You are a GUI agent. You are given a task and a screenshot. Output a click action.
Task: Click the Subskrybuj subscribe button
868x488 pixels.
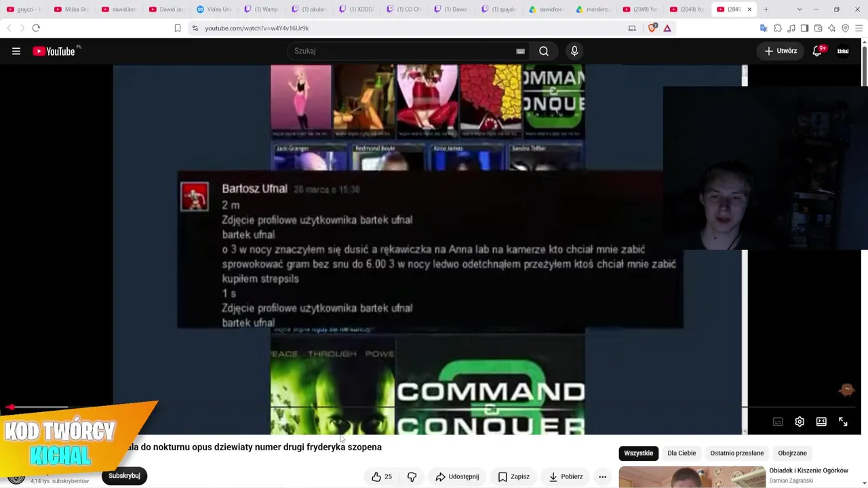(x=124, y=476)
